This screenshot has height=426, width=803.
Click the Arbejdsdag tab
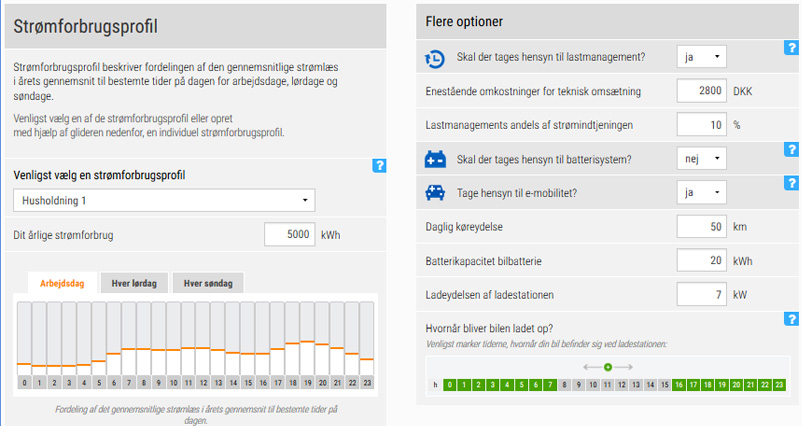pos(62,283)
